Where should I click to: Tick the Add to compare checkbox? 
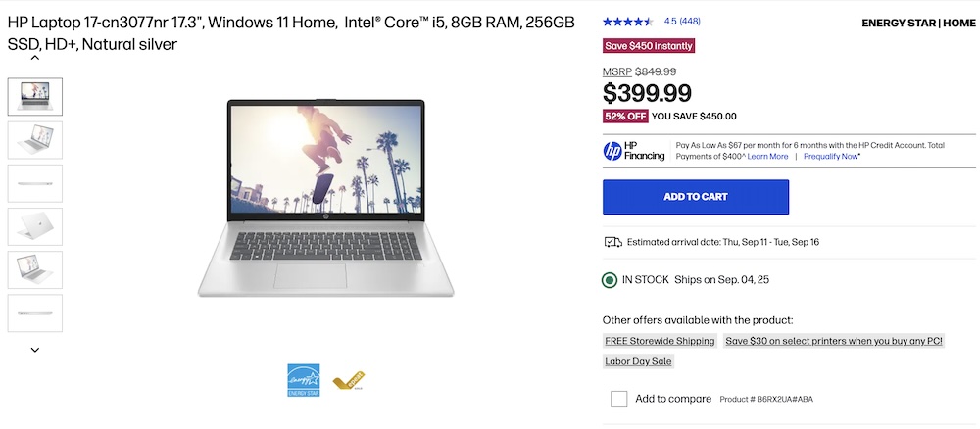tap(618, 399)
